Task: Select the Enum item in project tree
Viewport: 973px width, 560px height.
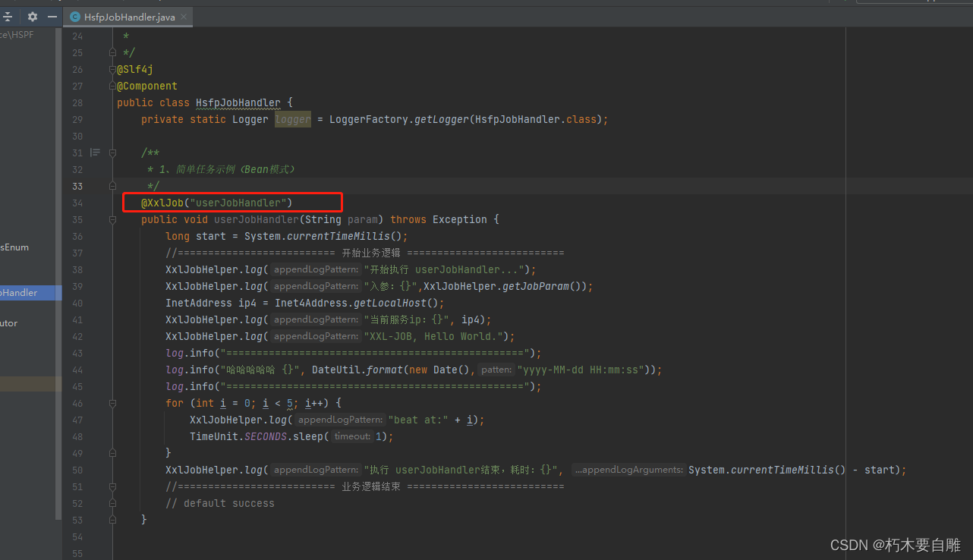Action: (x=15, y=247)
